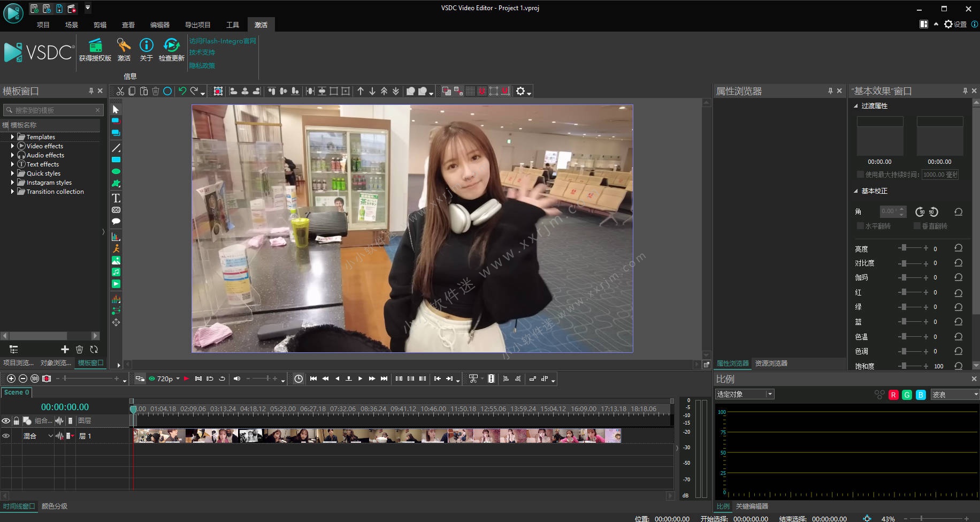Open the Editor menu tab
The width and height of the screenshot is (980, 522).
tap(159, 25)
